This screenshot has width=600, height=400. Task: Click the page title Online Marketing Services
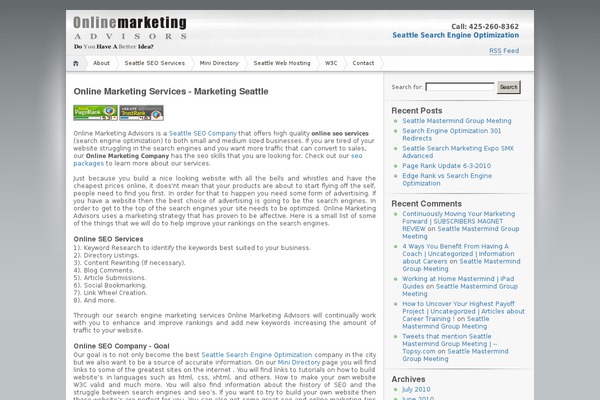171,91
